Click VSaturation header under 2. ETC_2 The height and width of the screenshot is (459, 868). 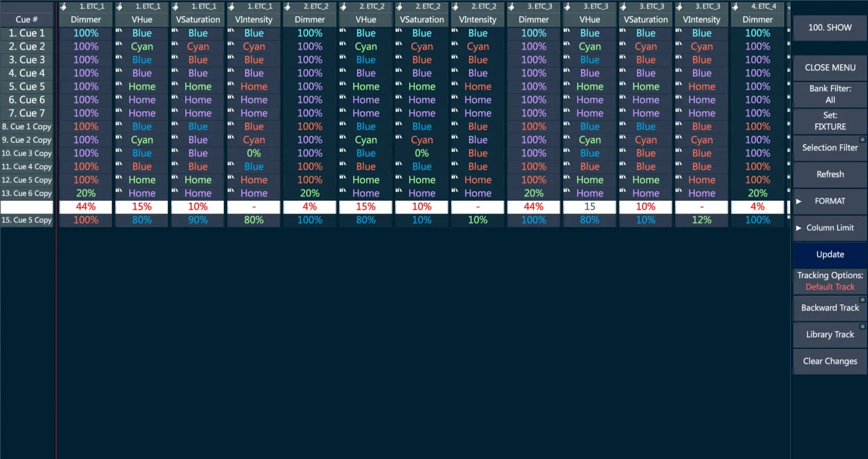coord(422,20)
